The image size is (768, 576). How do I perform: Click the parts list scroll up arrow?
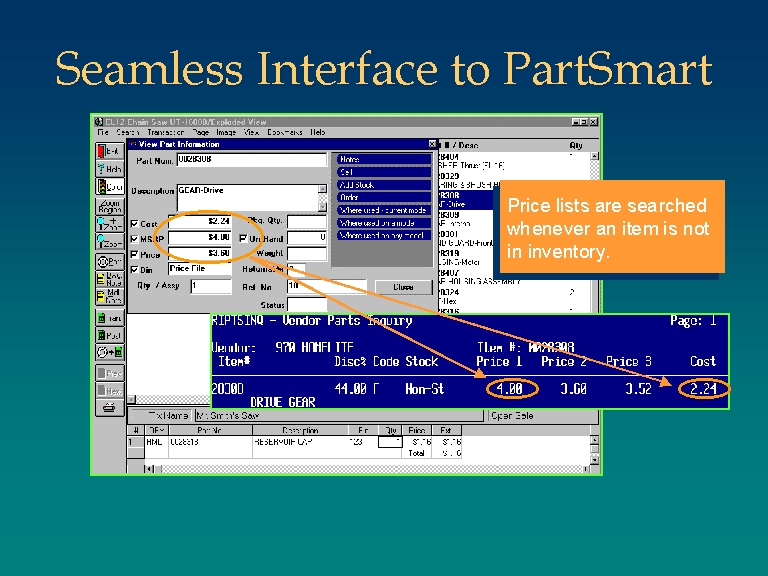(594, 156)
